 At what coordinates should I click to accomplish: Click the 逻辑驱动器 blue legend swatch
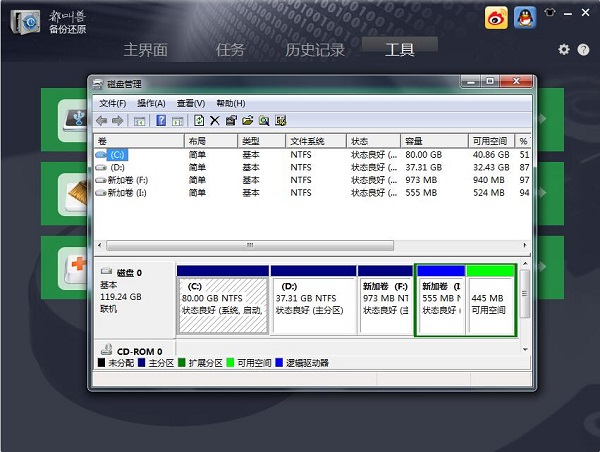[x=279, y=362]
